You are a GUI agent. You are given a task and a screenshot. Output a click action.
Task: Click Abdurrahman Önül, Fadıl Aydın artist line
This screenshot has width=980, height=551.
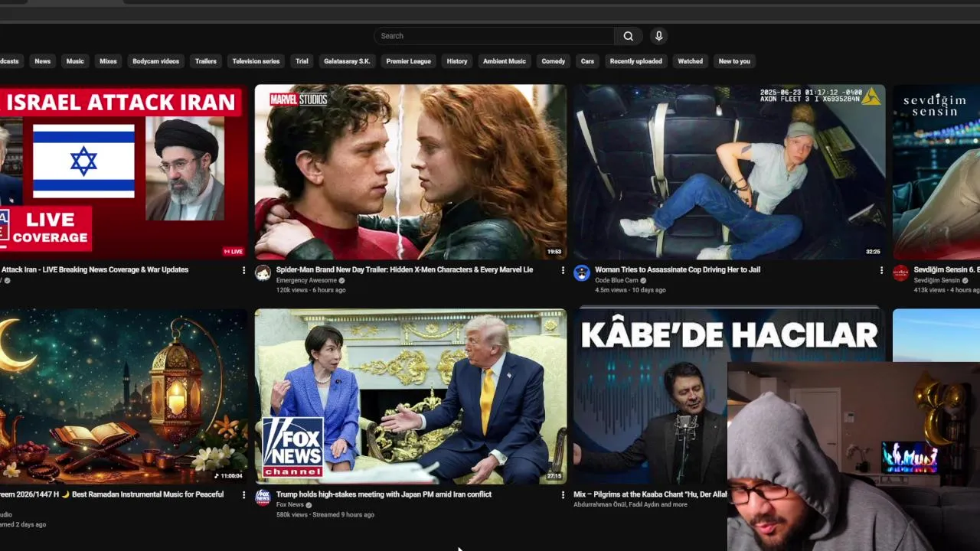(x=630, y=505)
